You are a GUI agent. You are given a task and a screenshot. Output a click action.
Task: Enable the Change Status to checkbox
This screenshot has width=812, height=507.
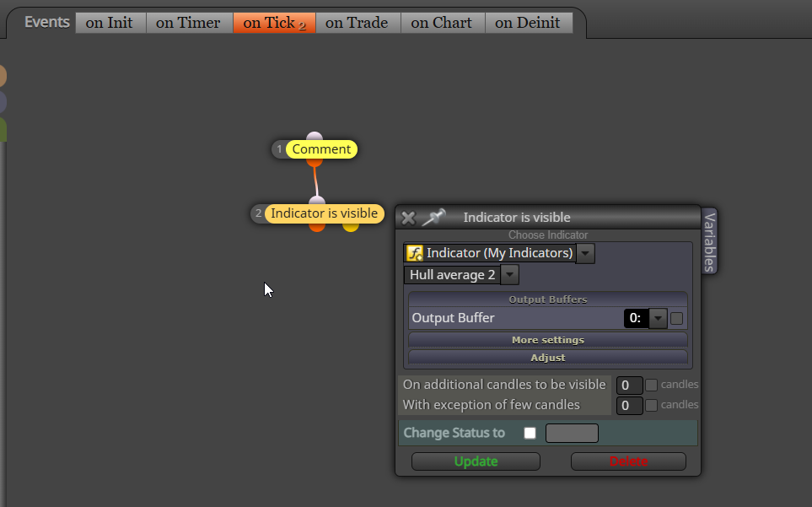coord(530,433)
